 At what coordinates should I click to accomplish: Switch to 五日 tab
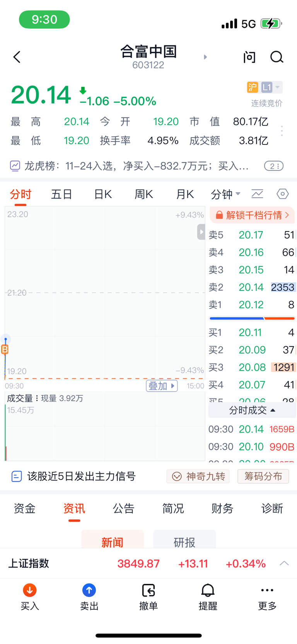click(x=62, y=194)
